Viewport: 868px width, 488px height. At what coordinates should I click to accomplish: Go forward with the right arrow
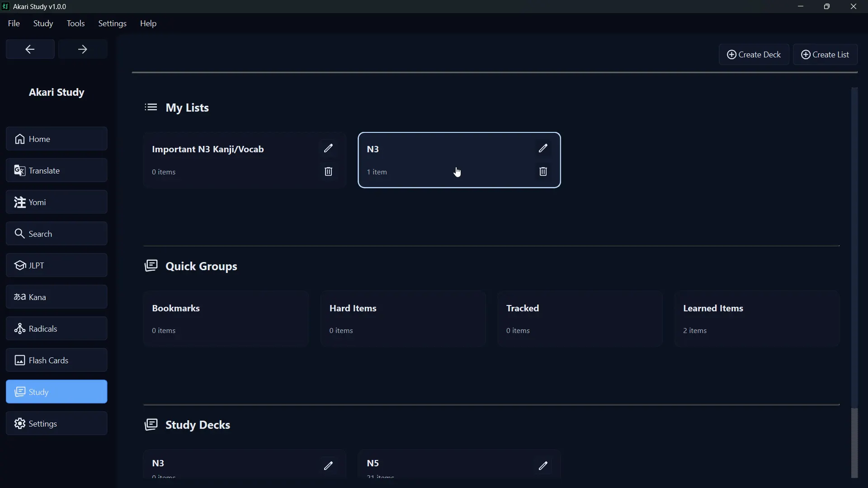[x=83, y=49]
